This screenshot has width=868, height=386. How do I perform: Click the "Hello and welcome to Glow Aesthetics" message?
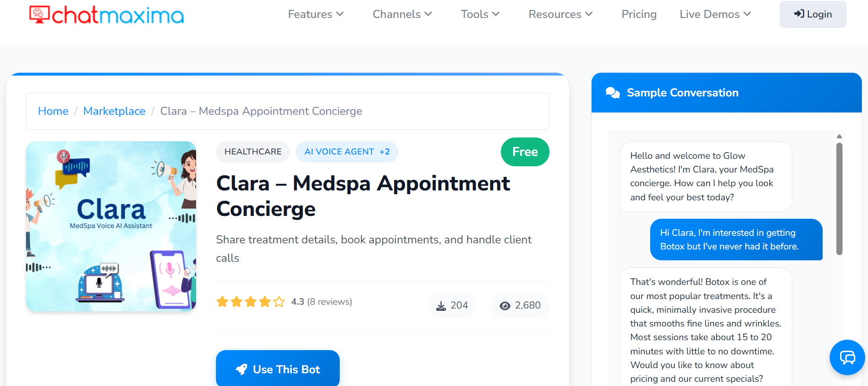click(x=706, y=176)
